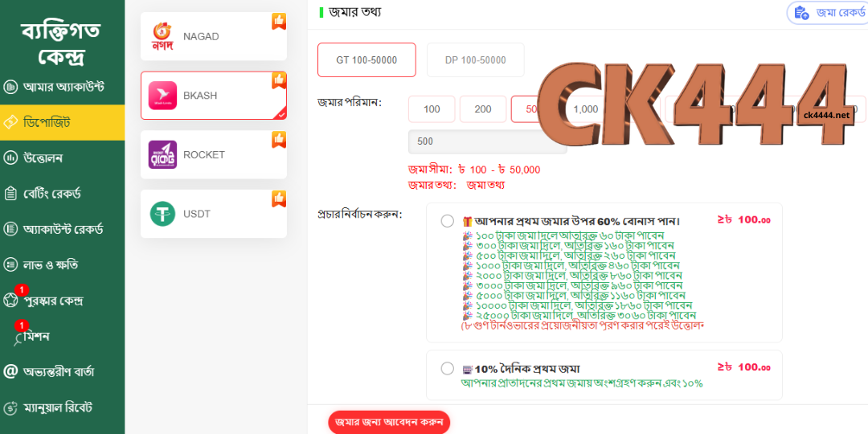Pick the 1,000 deposit amount

[586, 109]
